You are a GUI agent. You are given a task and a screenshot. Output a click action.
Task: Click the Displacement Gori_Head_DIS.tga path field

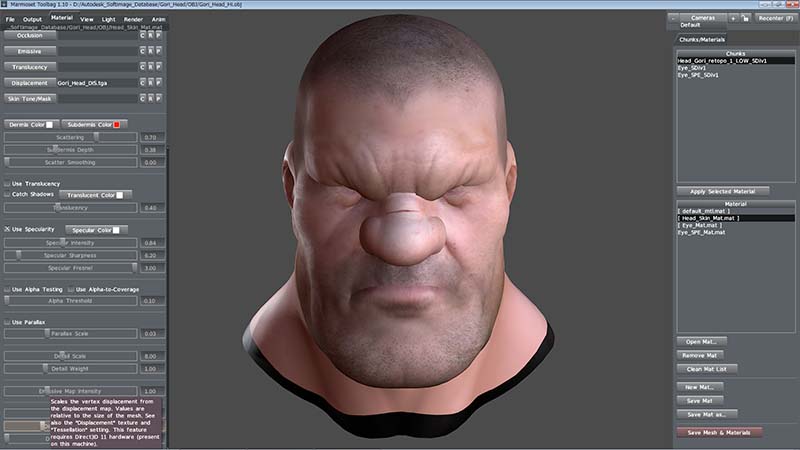pyautogui.click(x=97, y=83)
